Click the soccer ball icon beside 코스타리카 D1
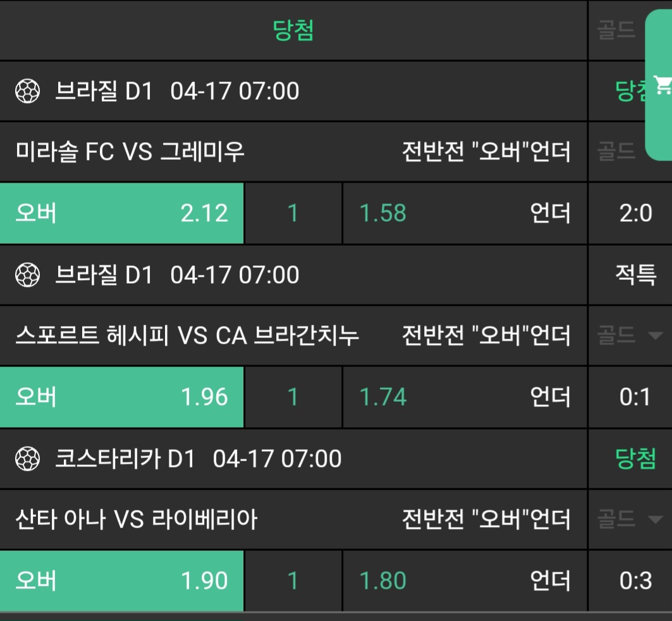 [27, 459]
